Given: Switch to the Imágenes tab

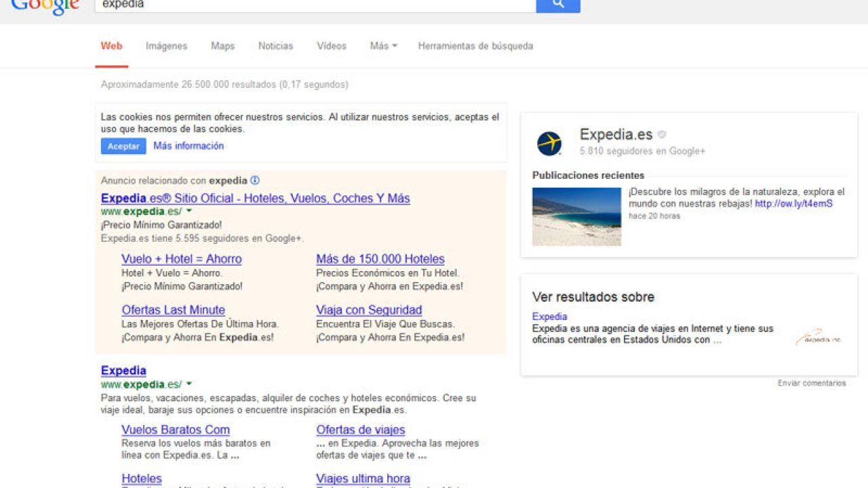Looking at the screenshot, I should click(166, 46).
